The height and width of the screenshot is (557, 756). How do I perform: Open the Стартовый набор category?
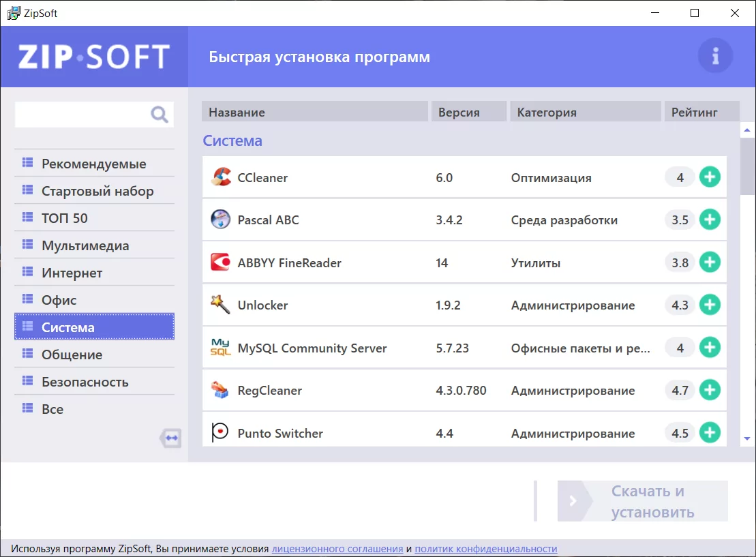95,191
